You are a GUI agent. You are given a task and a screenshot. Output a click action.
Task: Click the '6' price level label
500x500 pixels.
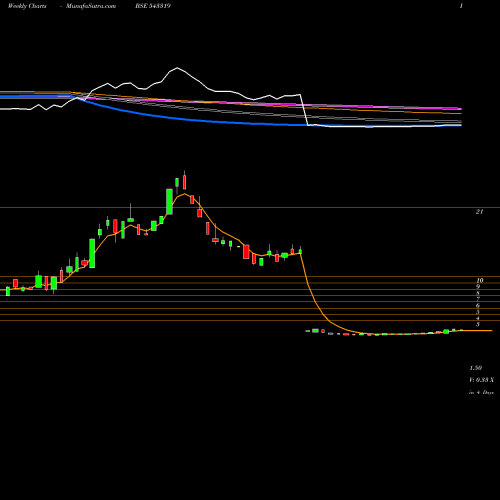point(478,306)
